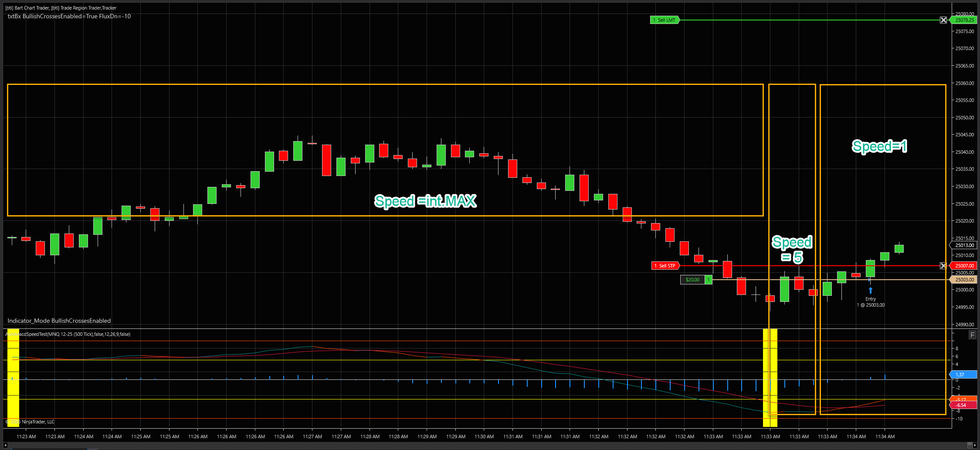Click the 1.37 blue indicator value marker
980x450 pixels.
963,375
